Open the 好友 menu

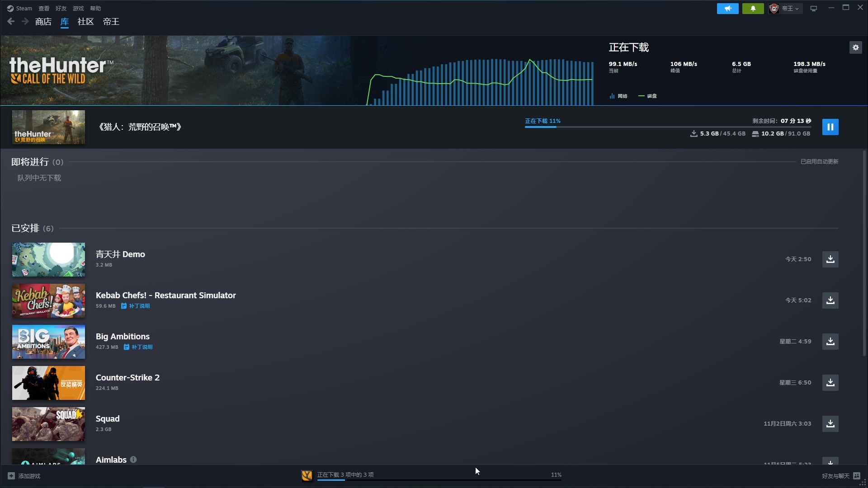click(61, 9)
